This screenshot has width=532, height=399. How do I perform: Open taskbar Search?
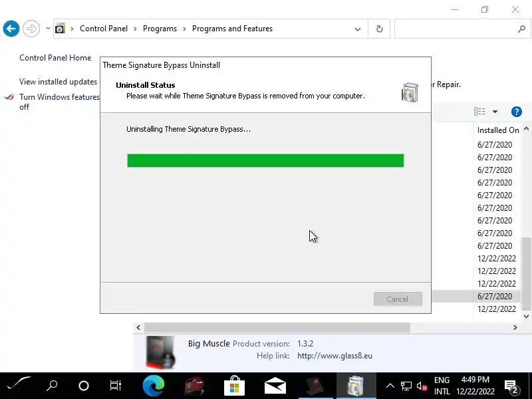52,386
